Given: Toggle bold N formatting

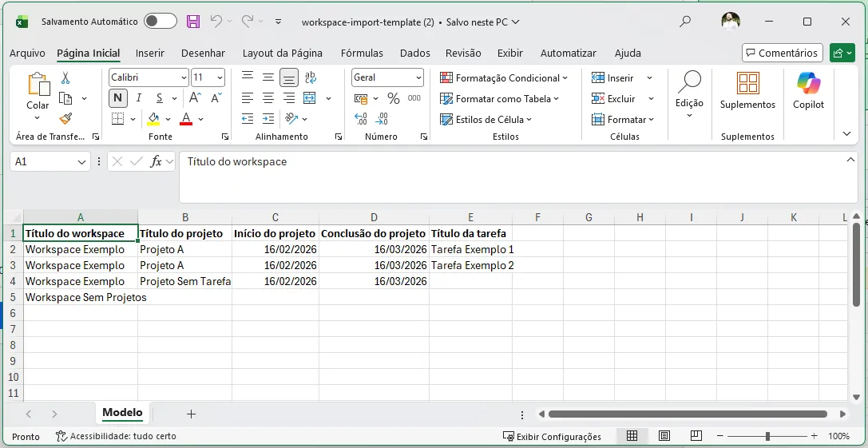Looking at the screenshot, I should [118, 98].
